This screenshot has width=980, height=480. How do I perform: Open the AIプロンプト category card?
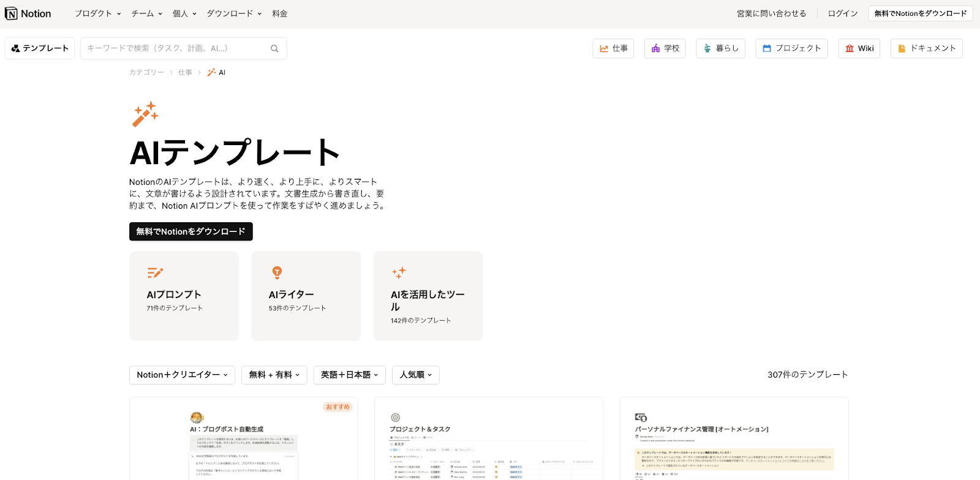[x=184, y=296]
